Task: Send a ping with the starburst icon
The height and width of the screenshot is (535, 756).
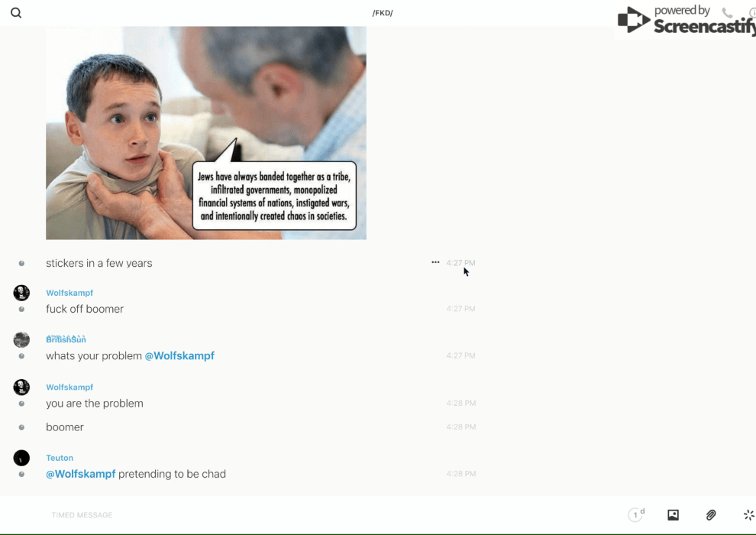Action: pyautogui.click(x=748, y=515)
